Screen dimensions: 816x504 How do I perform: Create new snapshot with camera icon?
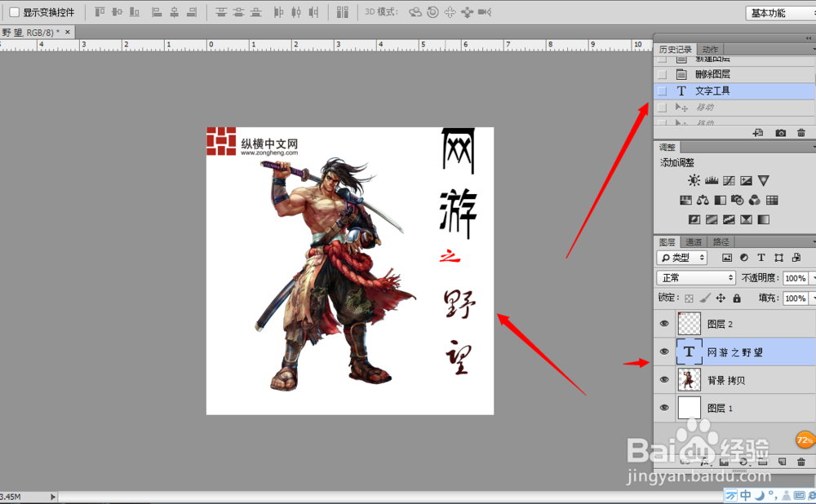780,133
